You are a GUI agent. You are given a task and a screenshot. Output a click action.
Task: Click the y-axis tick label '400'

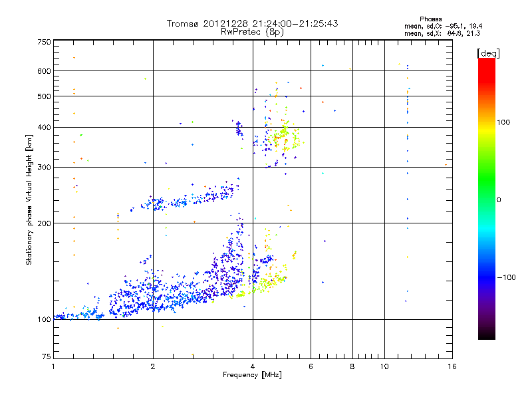coord(44,127)
